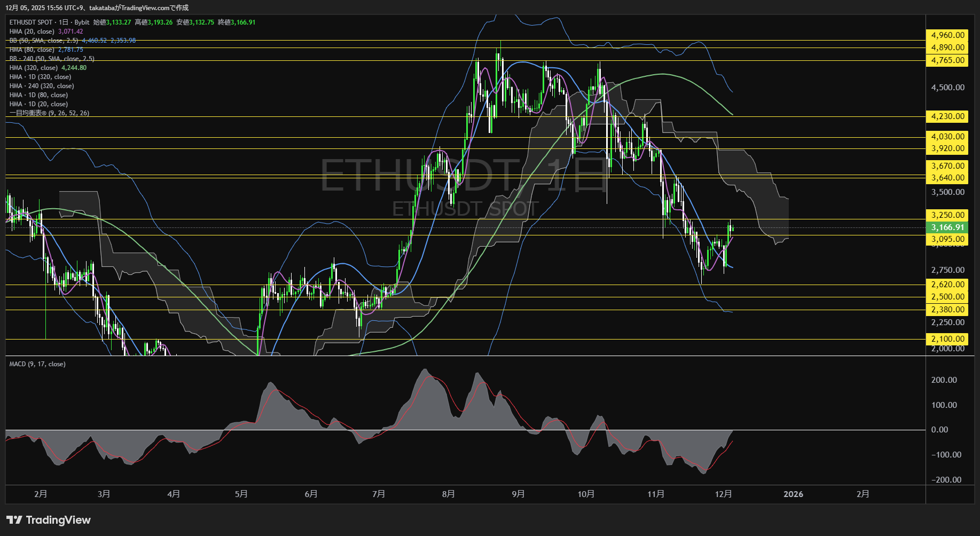Click the 2月 label following 2026

point(863,494)
